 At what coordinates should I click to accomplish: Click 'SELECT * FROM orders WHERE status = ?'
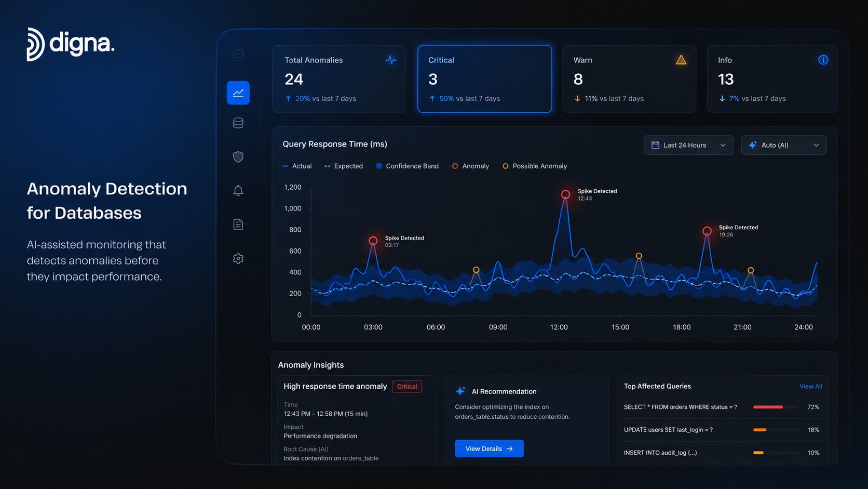[681, 407]
